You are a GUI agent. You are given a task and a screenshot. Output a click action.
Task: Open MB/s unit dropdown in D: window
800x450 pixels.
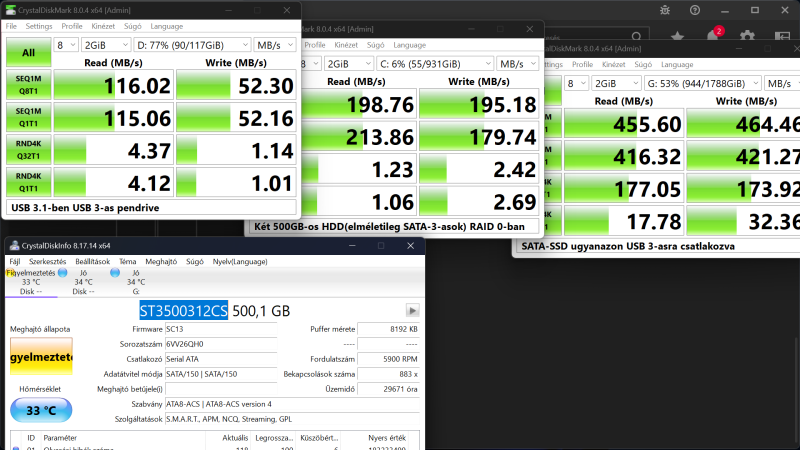275,45
